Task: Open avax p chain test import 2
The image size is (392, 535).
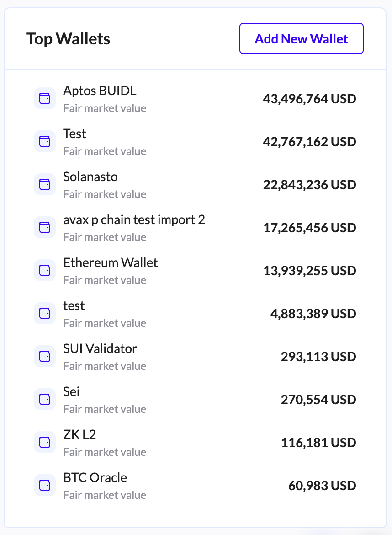Action: (134, 220)
